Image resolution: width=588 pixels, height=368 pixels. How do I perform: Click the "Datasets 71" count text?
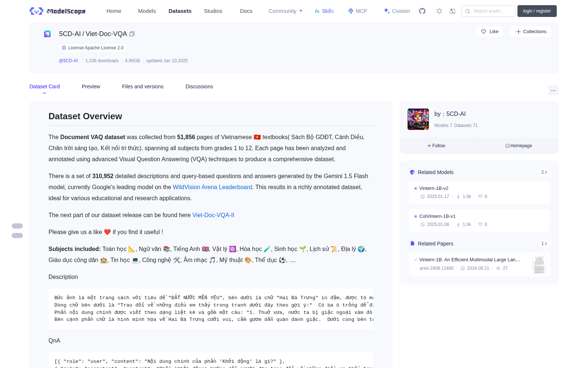click(466, 125)
